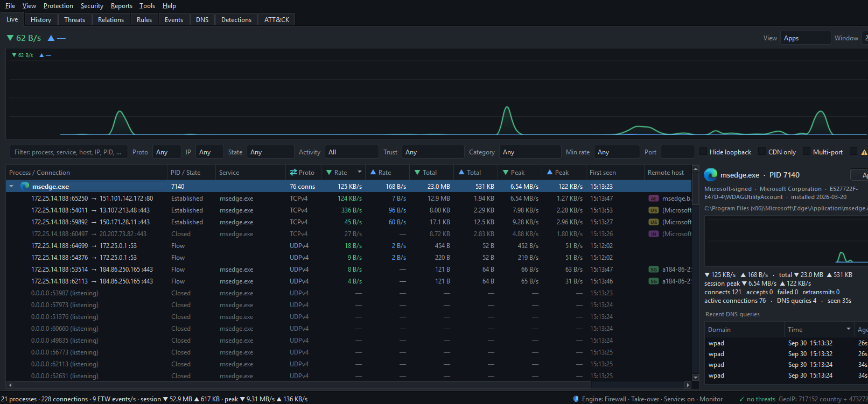Viewport: 868px width, 404px height.
Task: Switch to the ATT&CK tab
Action: [x=277, y=20]
